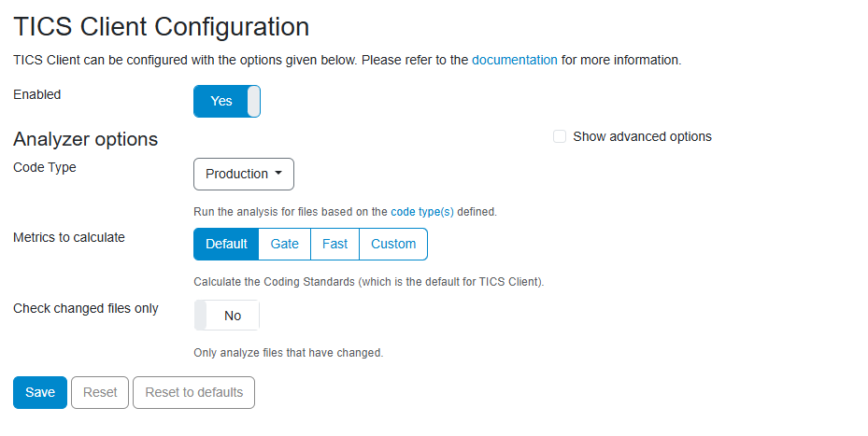This screenshot has width=868, height=436.
Task: Click the Metrics to calculate label
Action: [x=69, y=237]
